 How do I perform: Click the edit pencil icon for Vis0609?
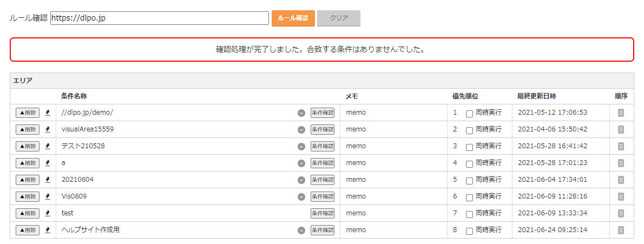(x=48, y=197)
